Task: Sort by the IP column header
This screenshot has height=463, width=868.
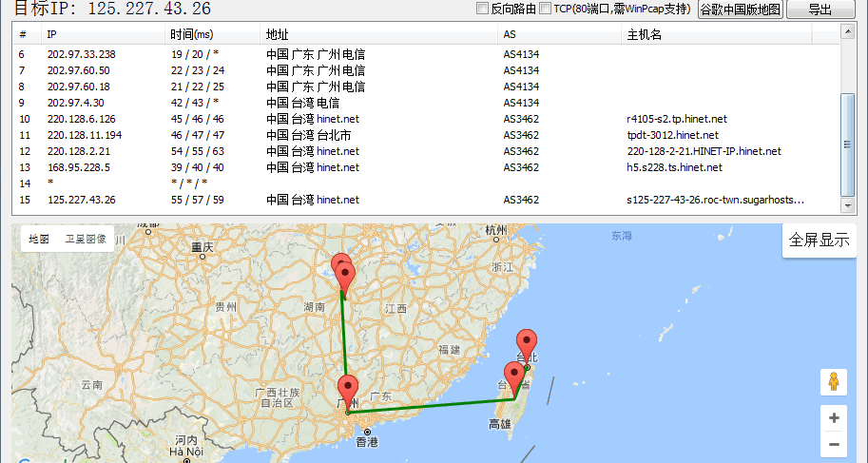Action: point(103,34)
